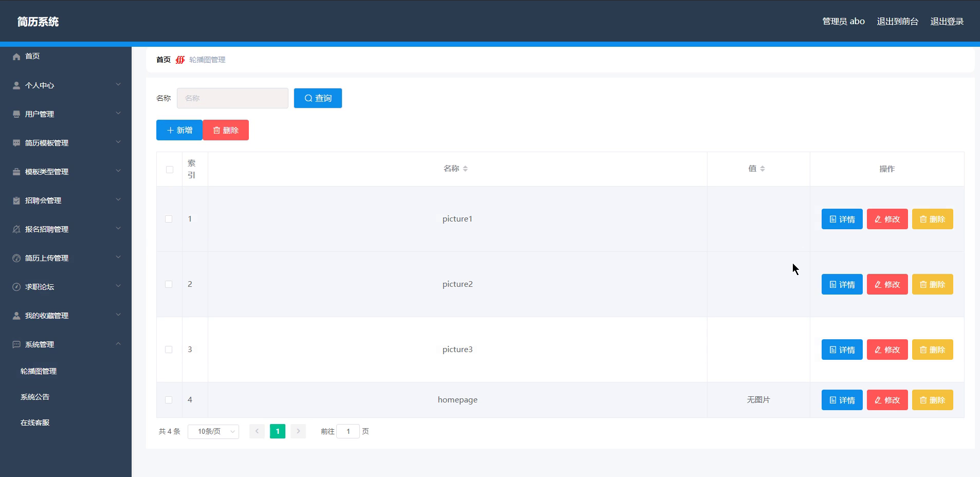Click the 无图片 value cell
Viewport: 980px width, 477px height.
pos(758,400)
